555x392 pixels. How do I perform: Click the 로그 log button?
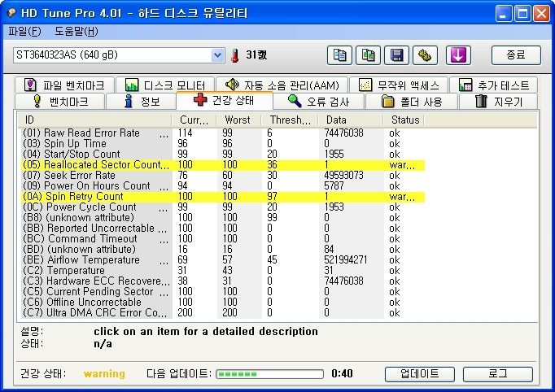498,374
